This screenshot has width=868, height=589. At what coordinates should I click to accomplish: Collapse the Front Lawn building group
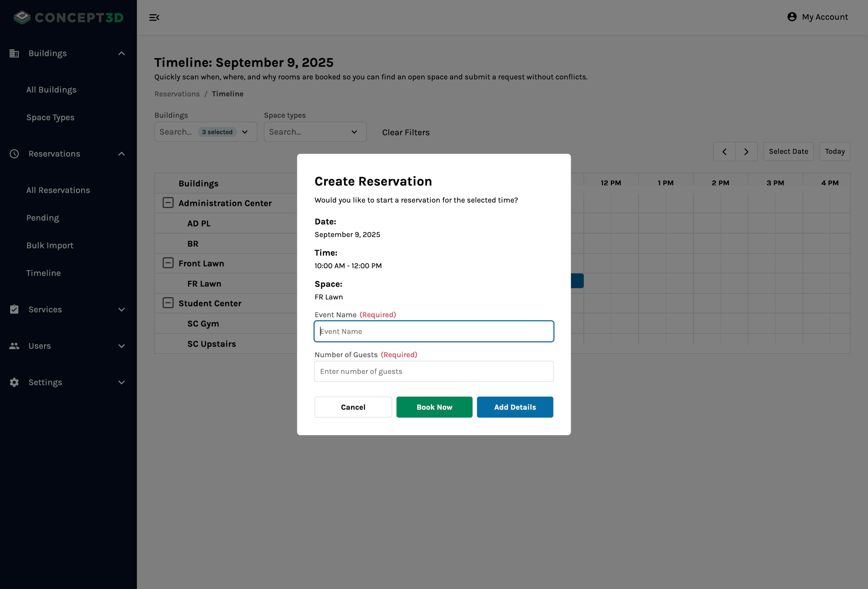(x=168, y=263)
